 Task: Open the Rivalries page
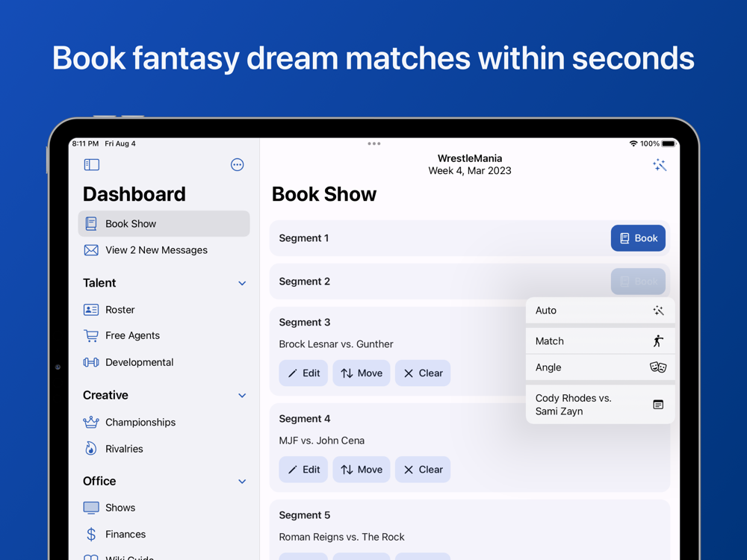164,449
